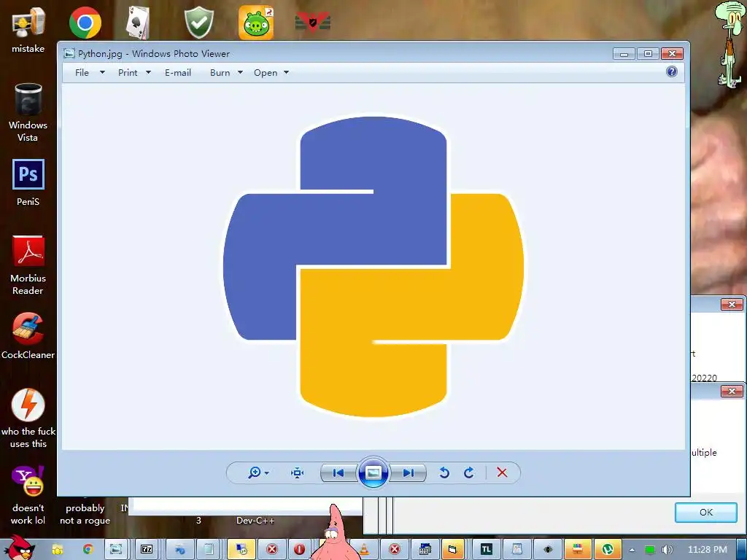This screenshot has height=560, width=747.
Task: Click the green tray status icon
Action: coord(650,550)
